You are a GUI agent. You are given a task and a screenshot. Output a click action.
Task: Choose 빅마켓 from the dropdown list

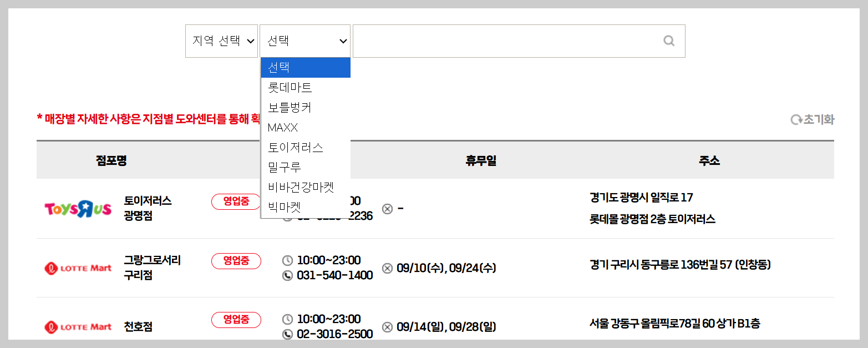pyautogui.click(x=306, y=208)
